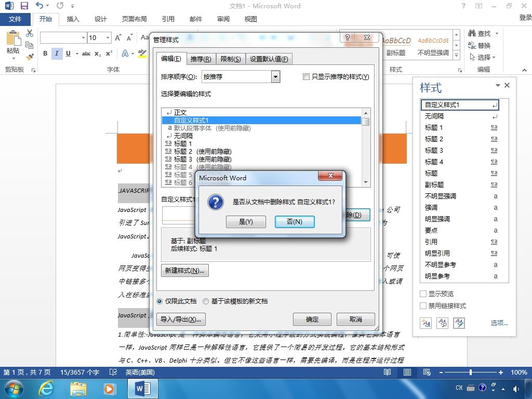Screen dimensions: 532x399
Task: Open the styles group dialog launcher
Action: [x=460, y=70]
